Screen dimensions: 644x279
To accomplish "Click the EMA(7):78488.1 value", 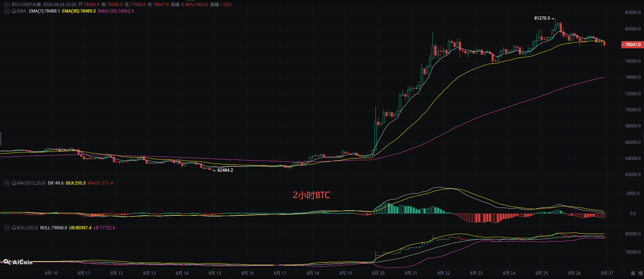I will click(x=44, y=11).
